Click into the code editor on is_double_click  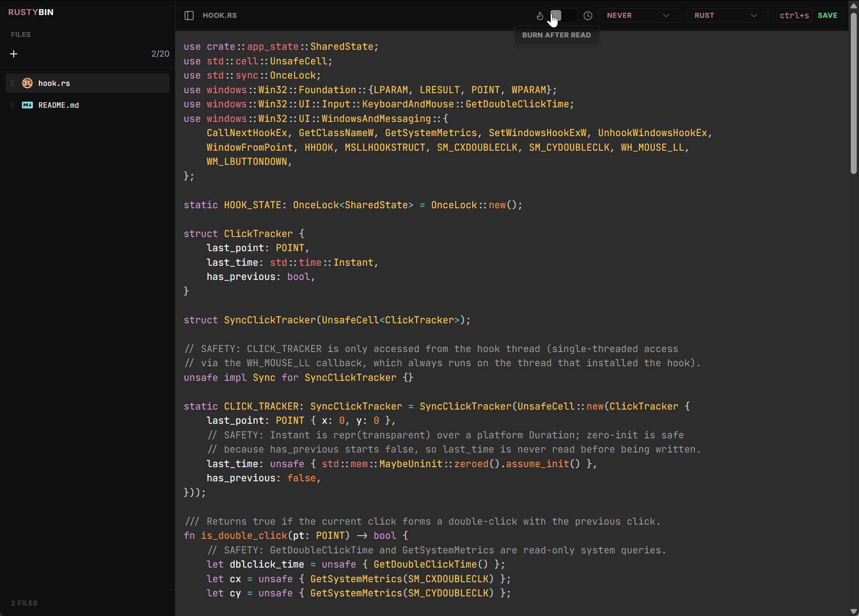pyautogui.click(x=244, y=536)
